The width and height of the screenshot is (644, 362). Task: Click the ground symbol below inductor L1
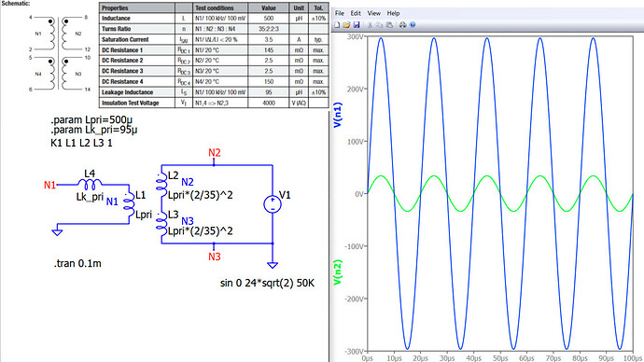point(57,232)
